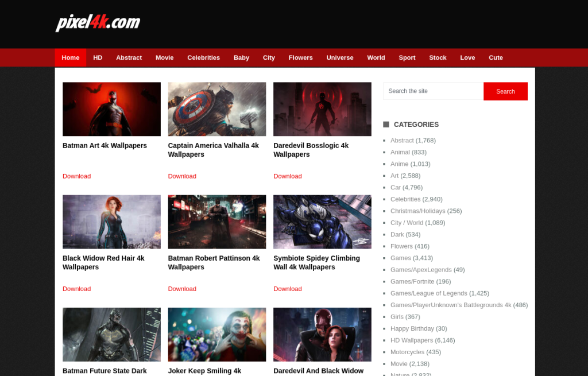Open the Joker Keep Smiling thumbnail

pyautogui.click(x=216, y=334)
